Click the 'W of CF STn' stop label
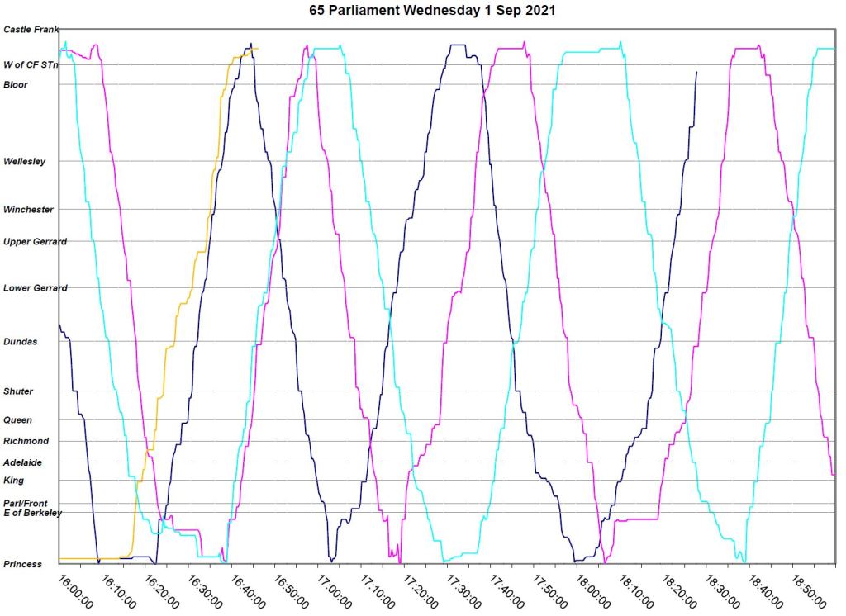The image size is (846, 616). (x=31, y=64)
